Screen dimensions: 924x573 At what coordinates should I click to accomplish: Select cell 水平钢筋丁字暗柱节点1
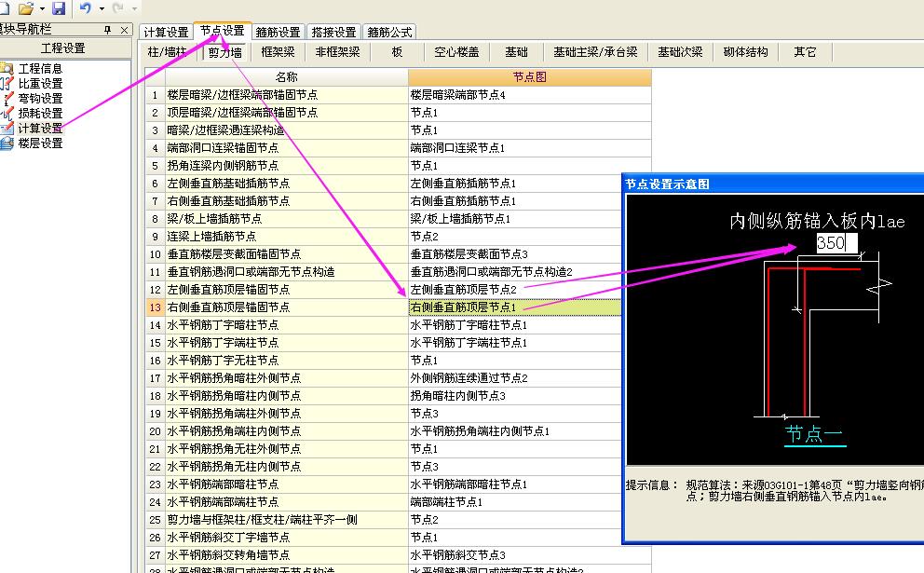pos(515,325)
